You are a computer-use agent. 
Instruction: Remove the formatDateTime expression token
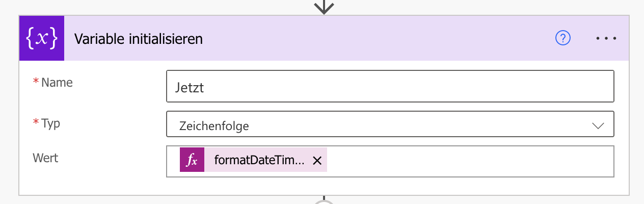(x=317, y=161)
